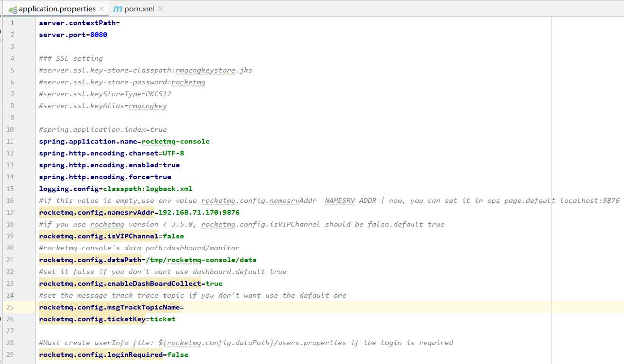This screenshot has height=364, width=624.
Task: Click the server.port value 8080
Action: (x=99, y=35)
